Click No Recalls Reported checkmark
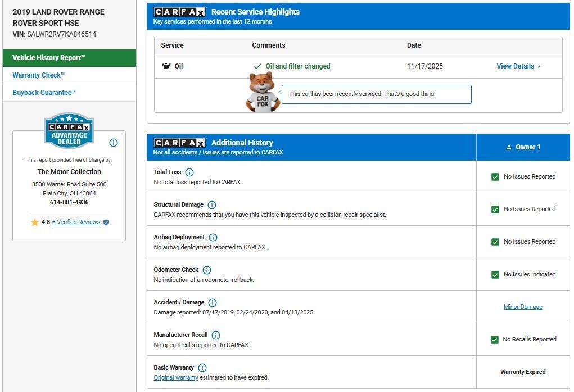574x392 pixels. [x=495, y=340]
